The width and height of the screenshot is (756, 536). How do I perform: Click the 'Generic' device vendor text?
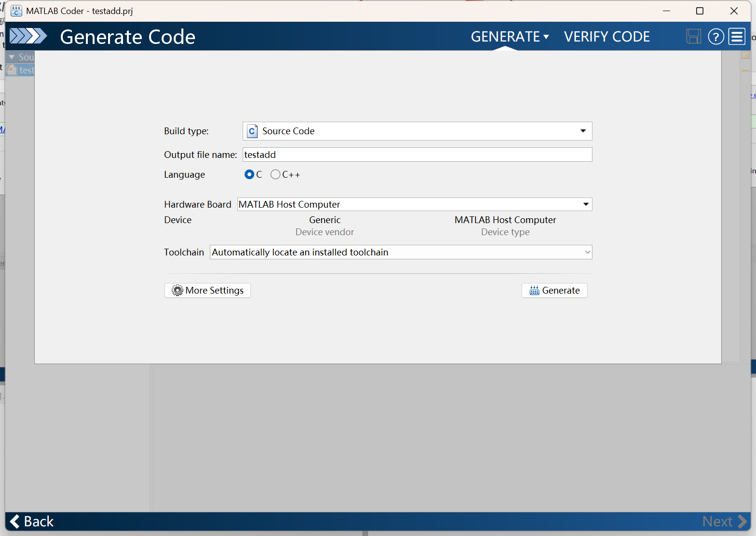[x=325, y=220]
